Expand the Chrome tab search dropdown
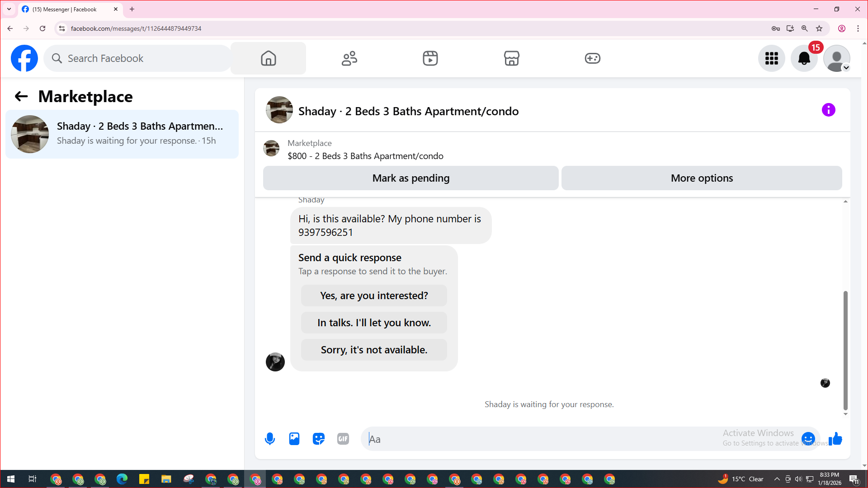This screenshot has width=868, height=488. click(9, 9)
